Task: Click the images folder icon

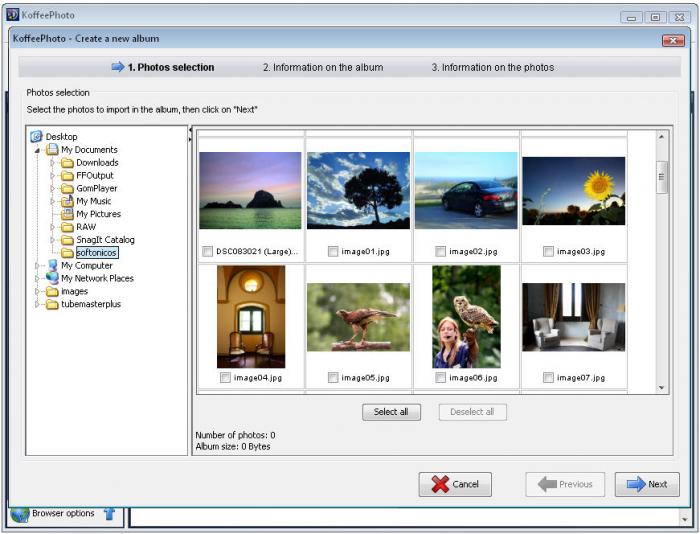Action: 52,291
